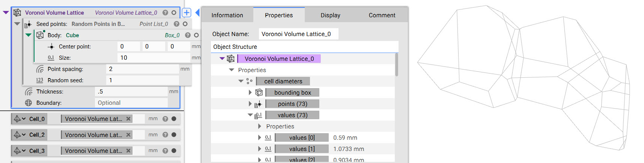The height and width of the screenshot is (163, 644).
Task: Edit the Object Name field
Action: 298,34
